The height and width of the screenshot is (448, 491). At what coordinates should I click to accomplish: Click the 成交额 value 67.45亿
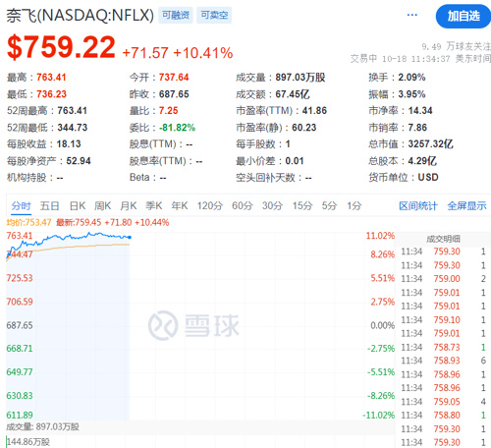pyautogui.click(x=293, y=94)
